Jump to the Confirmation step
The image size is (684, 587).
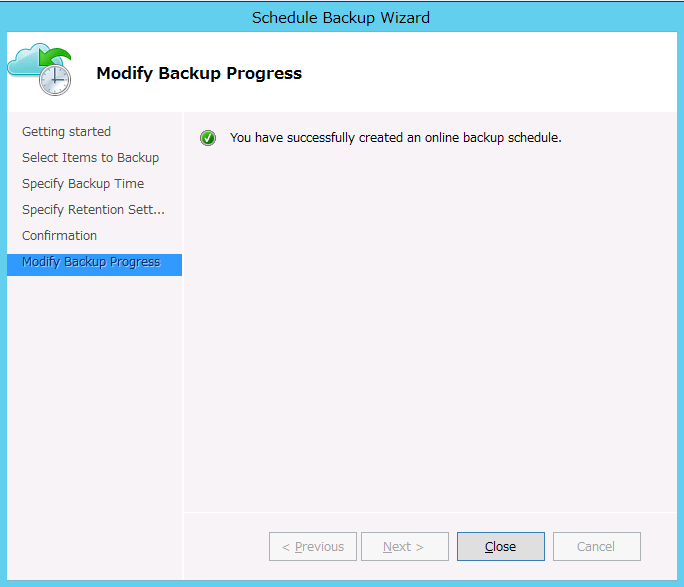coord(59,236)
